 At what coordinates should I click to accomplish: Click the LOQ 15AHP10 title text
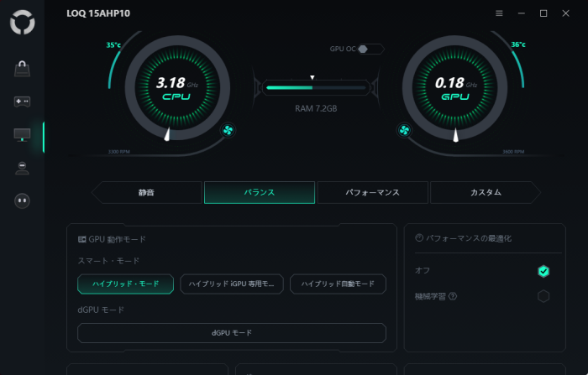click(x=98, y=13)
